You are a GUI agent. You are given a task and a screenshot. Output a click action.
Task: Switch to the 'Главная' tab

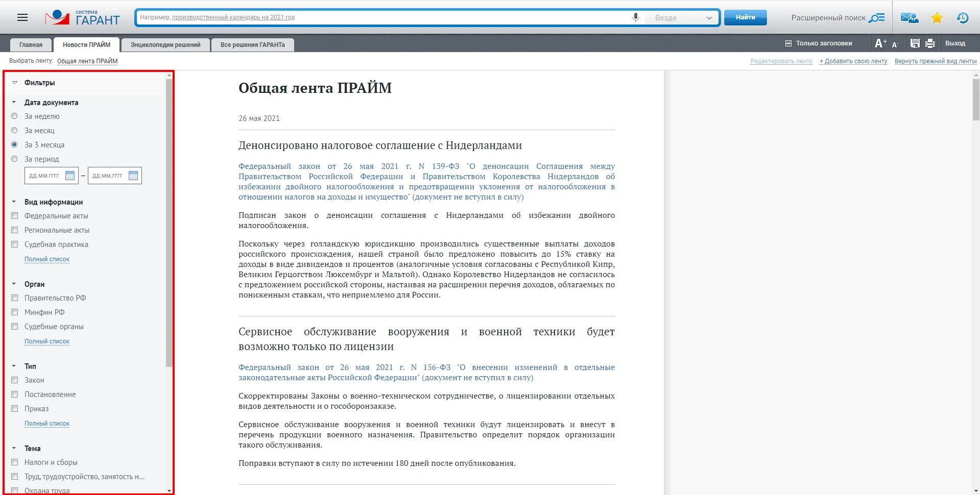click(31, 45)
